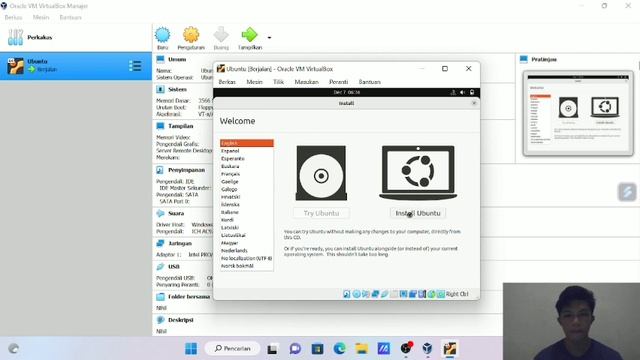Click VirtualBox Manager cube taskbar icon

427,349
